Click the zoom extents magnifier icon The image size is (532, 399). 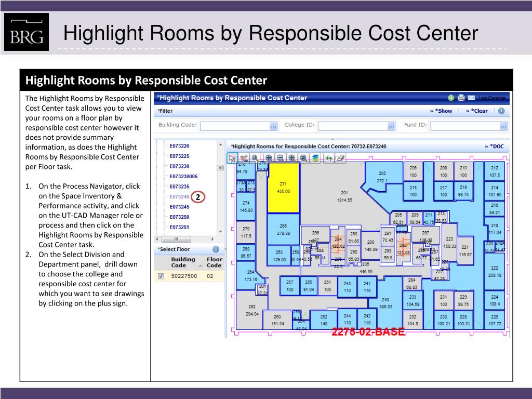(303, 158)
